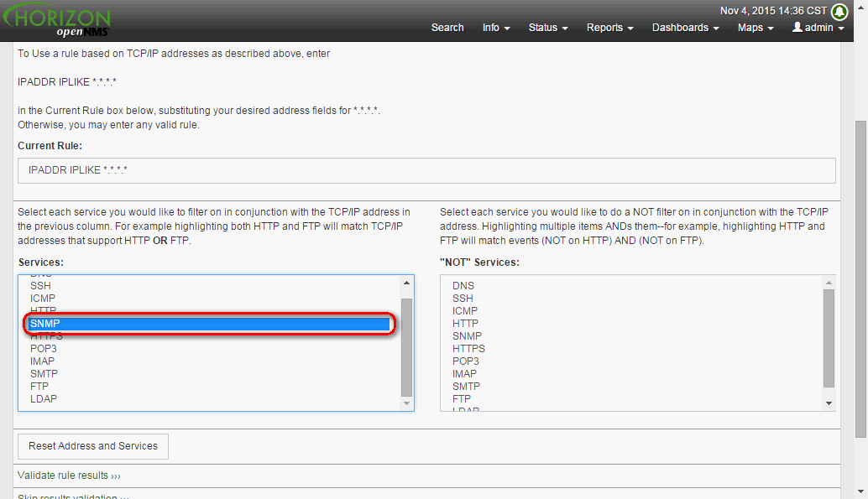Select HTTP in NOT Services list
Viewport: 868px width, 499px height.
465,324
